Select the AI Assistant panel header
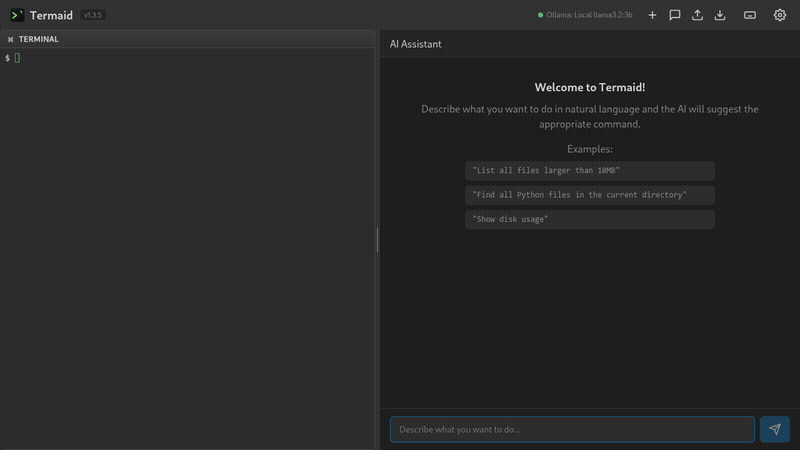The height and width of the screenshot is (450, 800). 415,44
